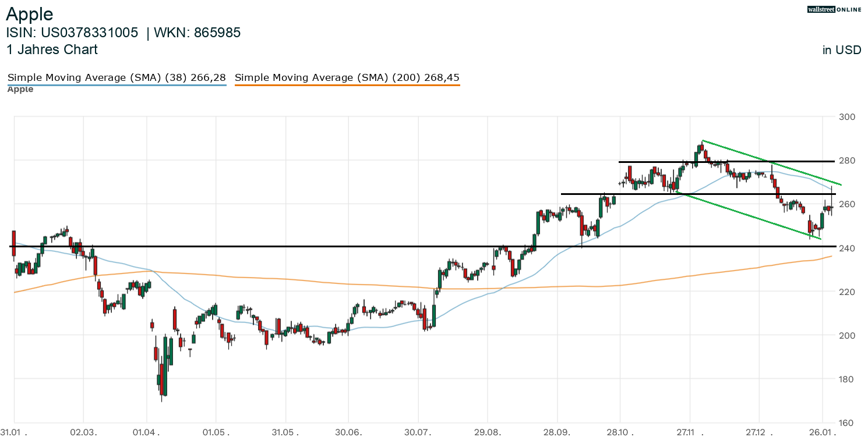Click the 160 value on the price axis
This screenshot has height=437, width=868.
[x=846, y=423]
